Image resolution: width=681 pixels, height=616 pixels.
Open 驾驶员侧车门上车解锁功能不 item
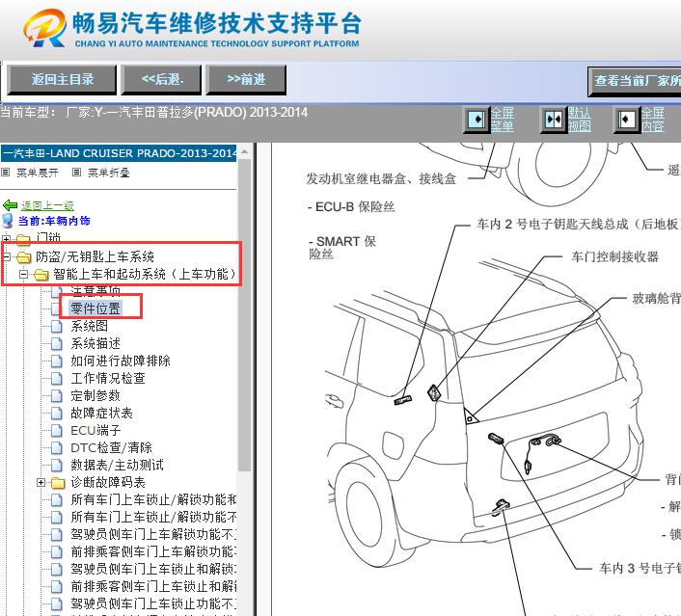click(153, 534)
